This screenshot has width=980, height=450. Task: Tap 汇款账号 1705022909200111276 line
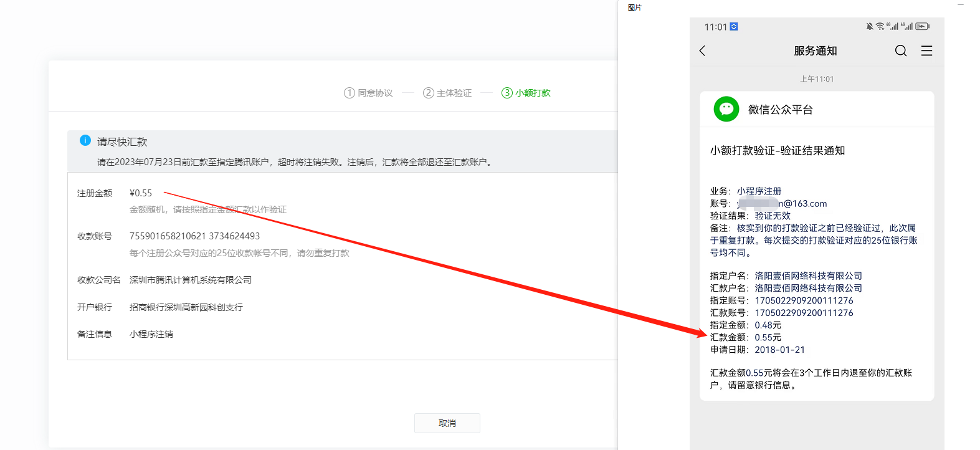(782, 313)
